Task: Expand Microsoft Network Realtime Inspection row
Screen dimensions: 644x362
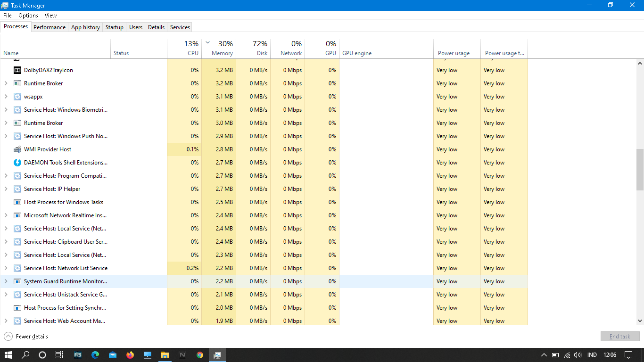Action: (6, 215)
